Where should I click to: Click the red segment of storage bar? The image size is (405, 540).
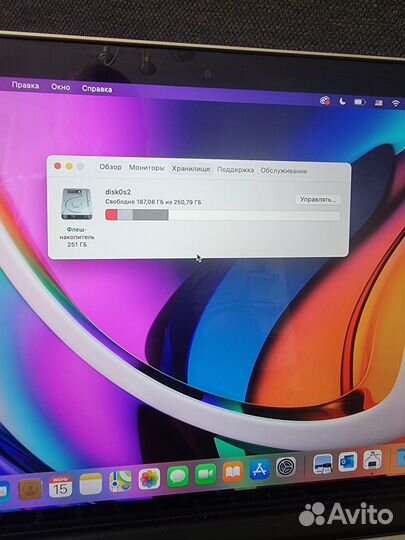(111, 215)
